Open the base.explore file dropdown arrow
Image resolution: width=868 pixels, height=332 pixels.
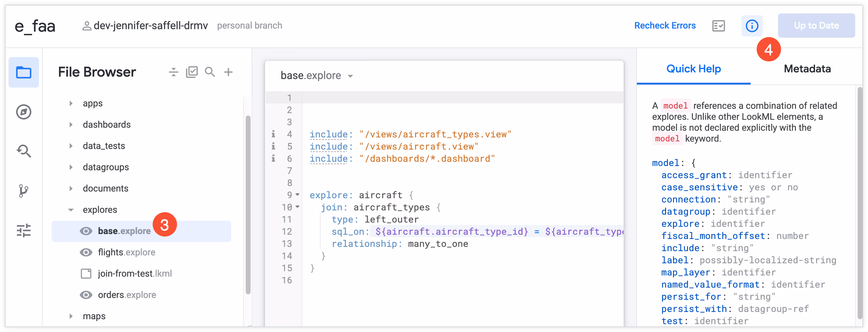pyautogui.click(x=350, y=76)
